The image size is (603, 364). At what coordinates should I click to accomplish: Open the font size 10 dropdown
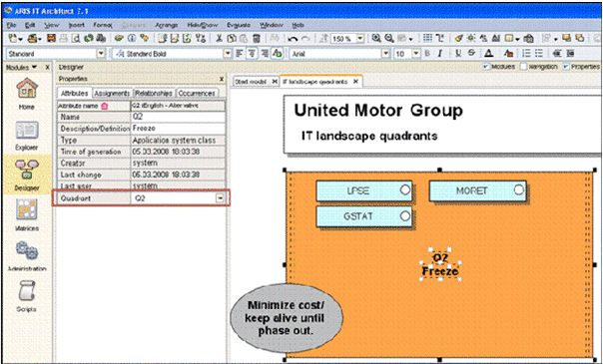415,54
